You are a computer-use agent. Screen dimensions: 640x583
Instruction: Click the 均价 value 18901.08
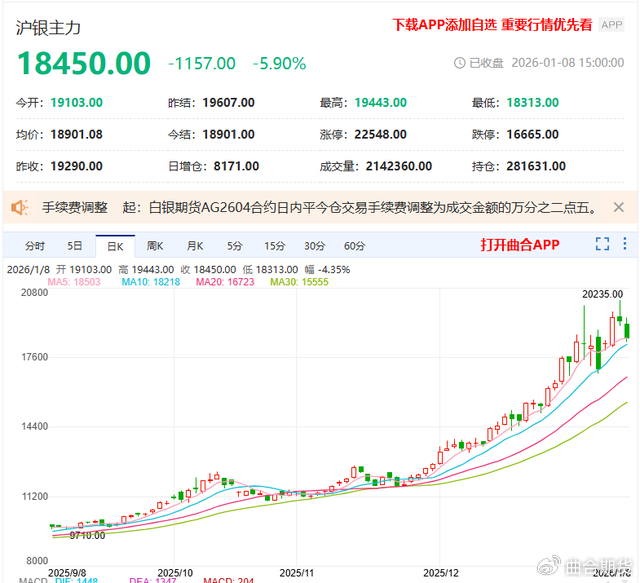point(77,134)
